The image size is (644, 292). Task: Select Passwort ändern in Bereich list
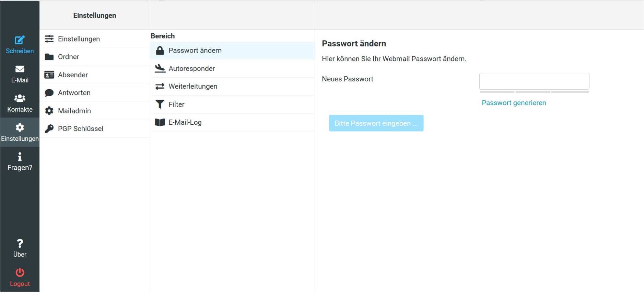click(195, 50)
